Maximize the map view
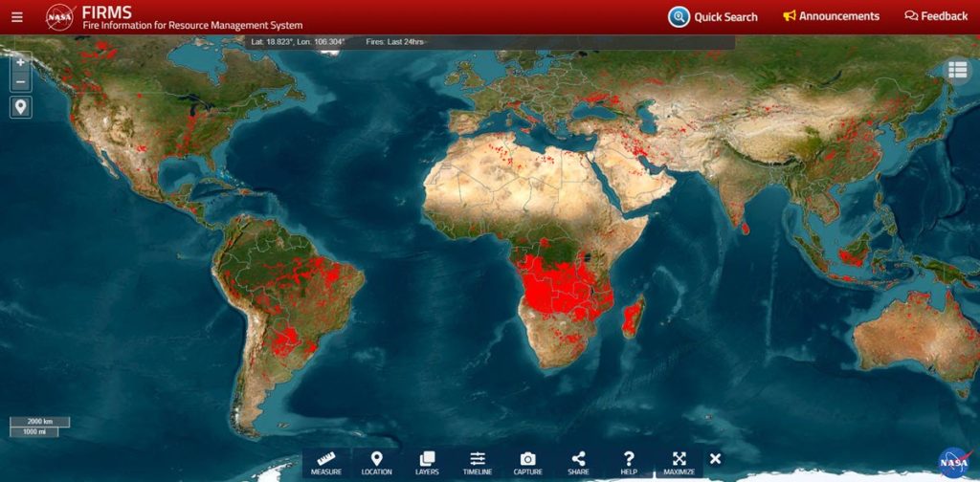Screen dimensions: 980x482 pos(679,463)
